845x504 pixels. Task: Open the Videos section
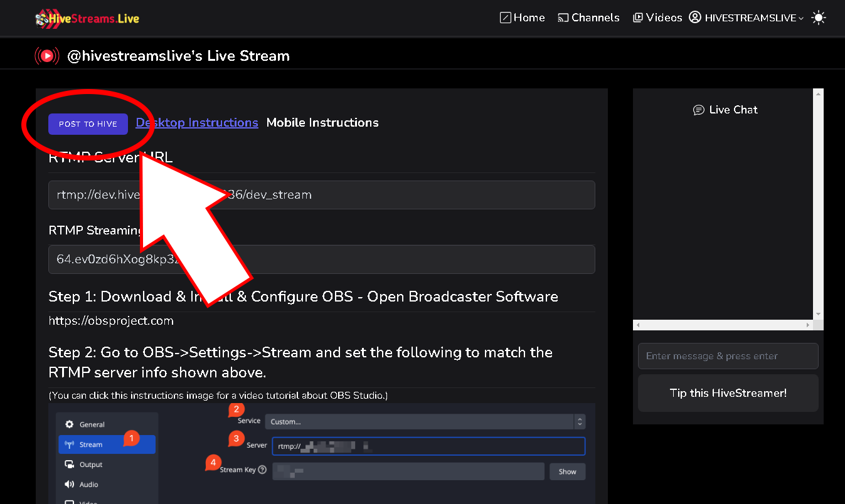(x=657, y=18)
